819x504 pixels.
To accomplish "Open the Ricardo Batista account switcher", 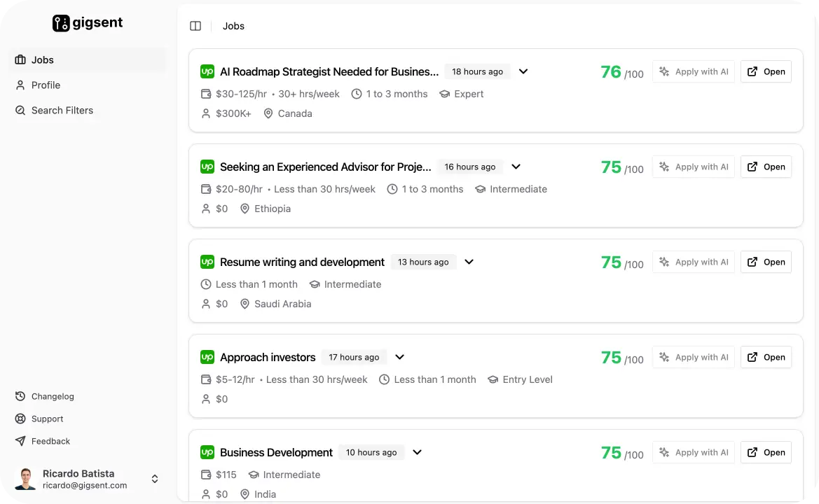I will coord(155,479).
